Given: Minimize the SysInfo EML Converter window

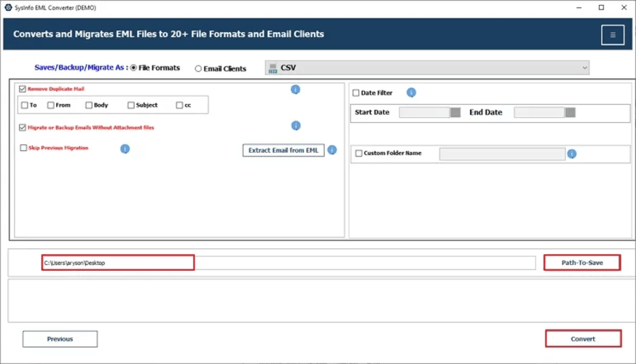Looking at the screenshot, I should [578, 8].
